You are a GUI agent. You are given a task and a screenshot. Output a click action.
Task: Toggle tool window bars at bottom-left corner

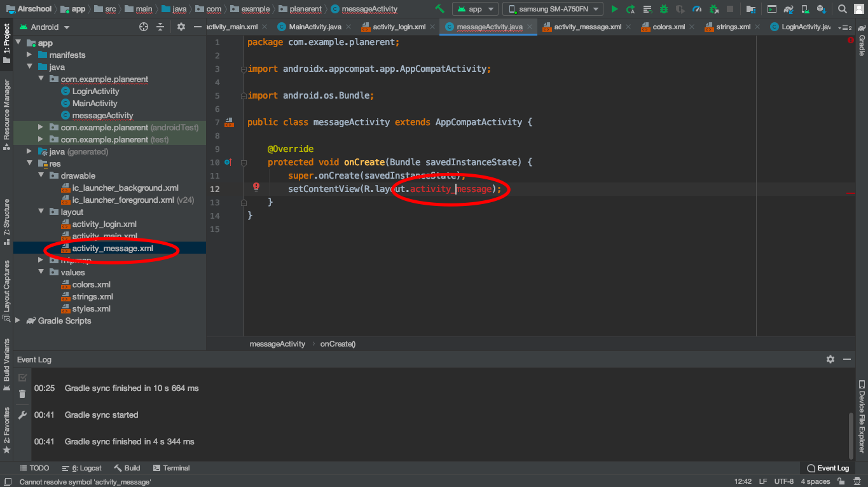click(x=6, y=482)
